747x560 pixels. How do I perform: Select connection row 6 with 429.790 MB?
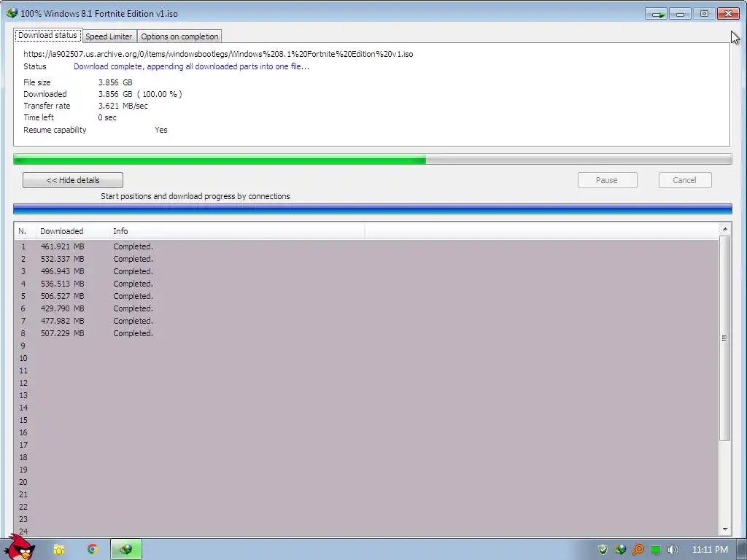pos(366,308)
